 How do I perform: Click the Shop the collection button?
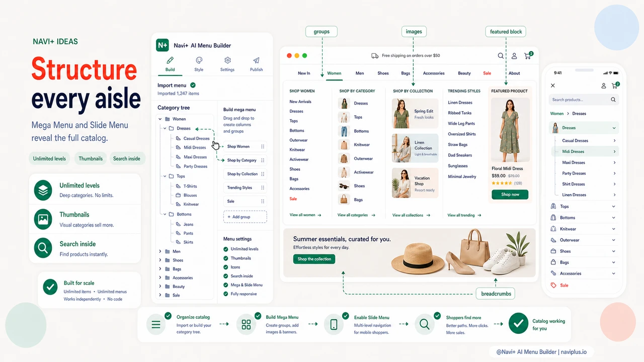pos(314,259)
